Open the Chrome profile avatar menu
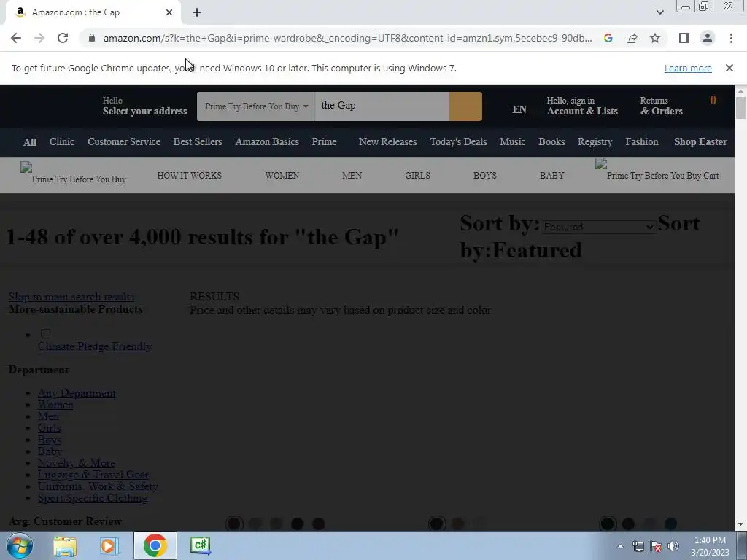Screen dimensions: 747x560 pyautogui.click(x=708, y=38)
